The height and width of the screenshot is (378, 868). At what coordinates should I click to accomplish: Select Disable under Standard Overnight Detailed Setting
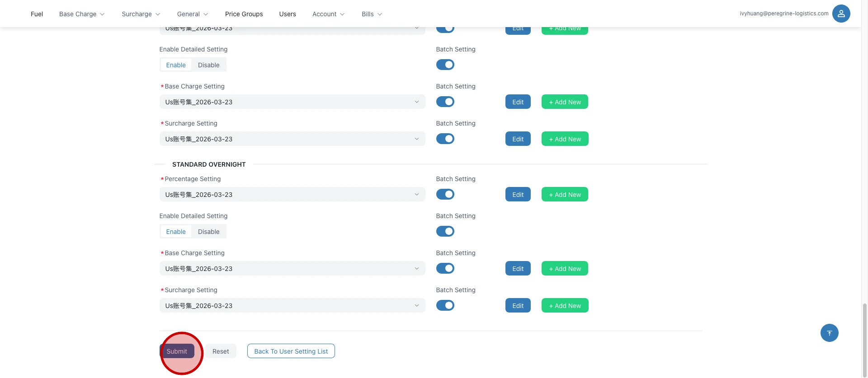(x=208, y=232)
